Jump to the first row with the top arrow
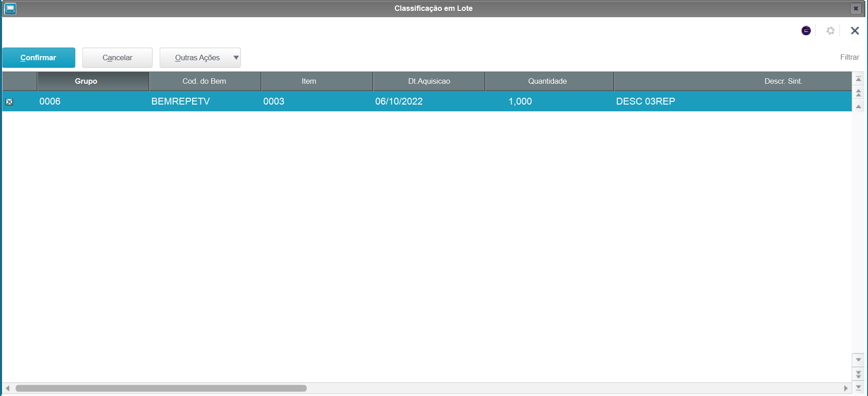Viewport: 868px width, 396px height. click(858, 79)
